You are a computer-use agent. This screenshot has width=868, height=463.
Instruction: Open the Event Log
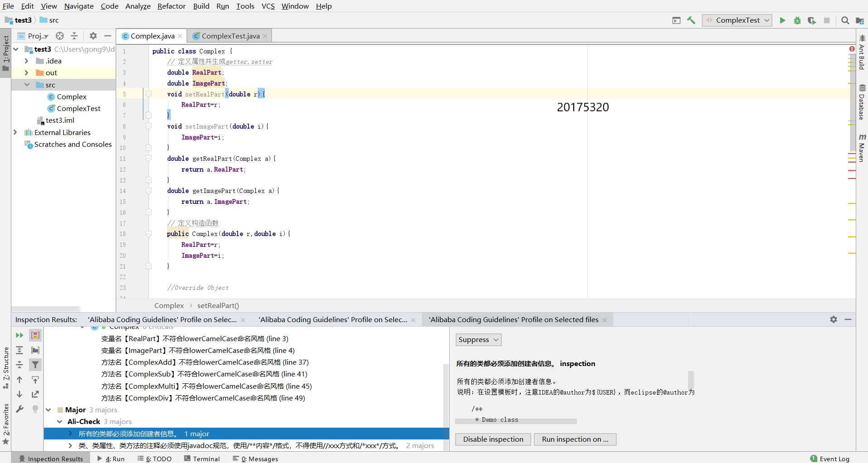pyautogui.click(x=830, y=458)
